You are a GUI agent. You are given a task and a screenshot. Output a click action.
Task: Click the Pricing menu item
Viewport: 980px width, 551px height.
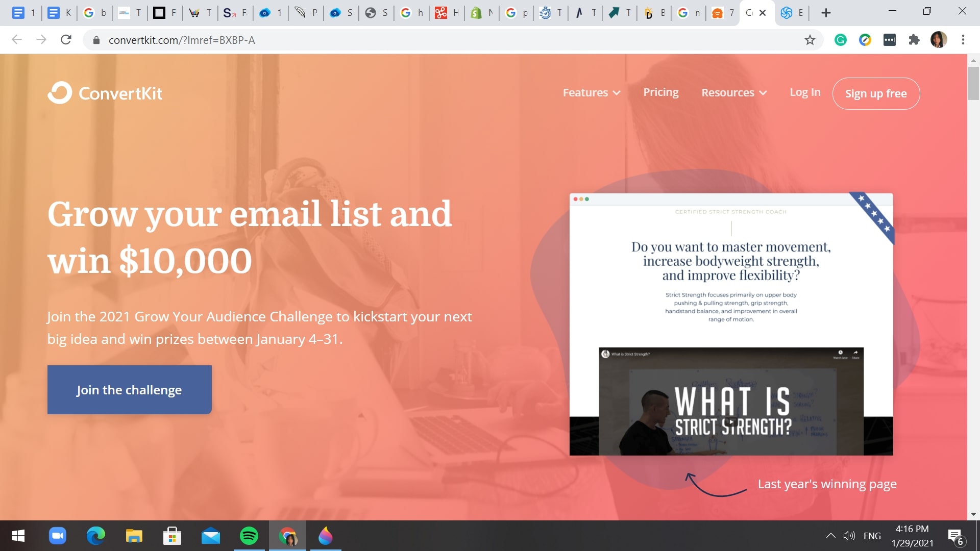point(660,91)
